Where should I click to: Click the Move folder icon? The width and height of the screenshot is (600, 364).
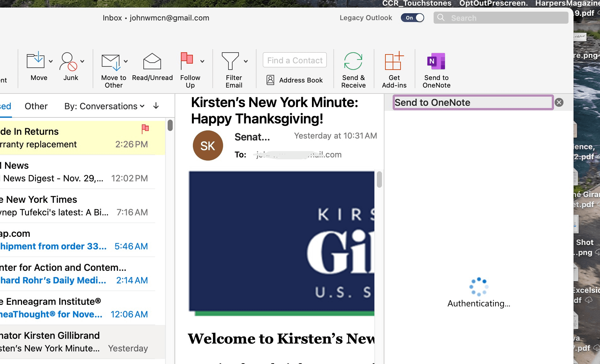(35, 60)
